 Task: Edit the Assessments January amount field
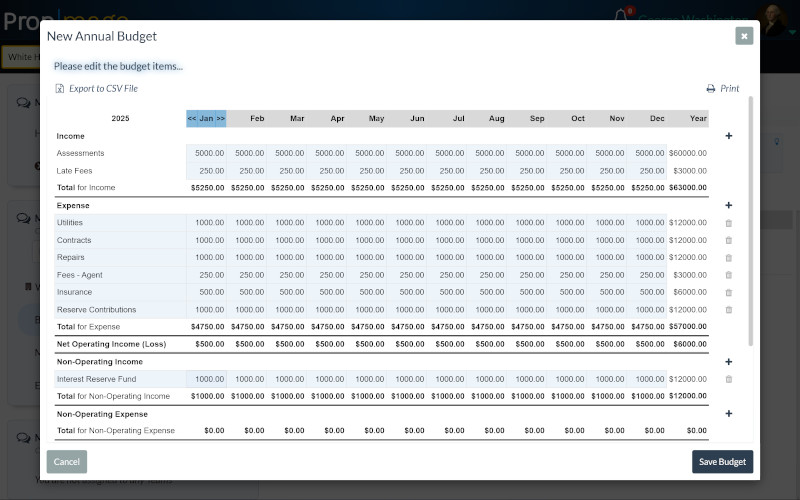[x=207, y=153]
